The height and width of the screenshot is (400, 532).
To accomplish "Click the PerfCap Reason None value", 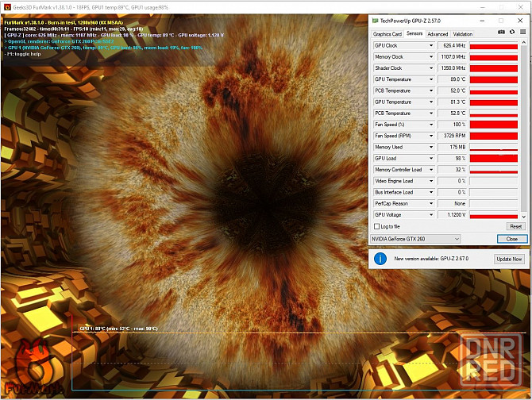I will coord(453,203).
